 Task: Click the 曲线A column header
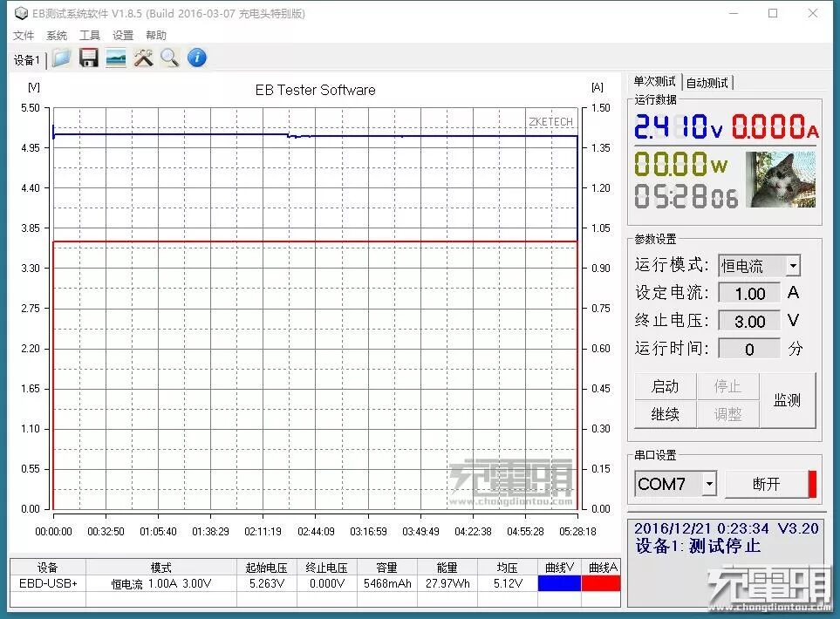602,568
